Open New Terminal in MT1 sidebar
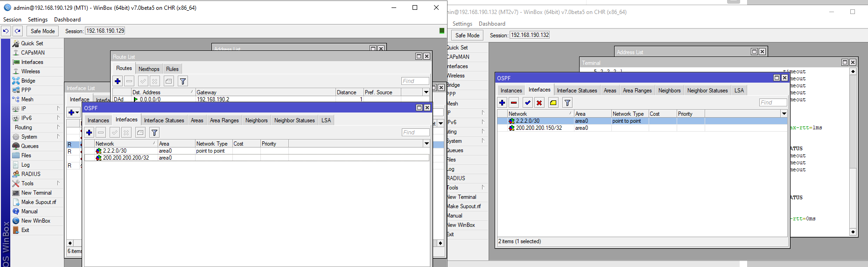The height and width of the screenshot is (267, 868). pos(37,192)
